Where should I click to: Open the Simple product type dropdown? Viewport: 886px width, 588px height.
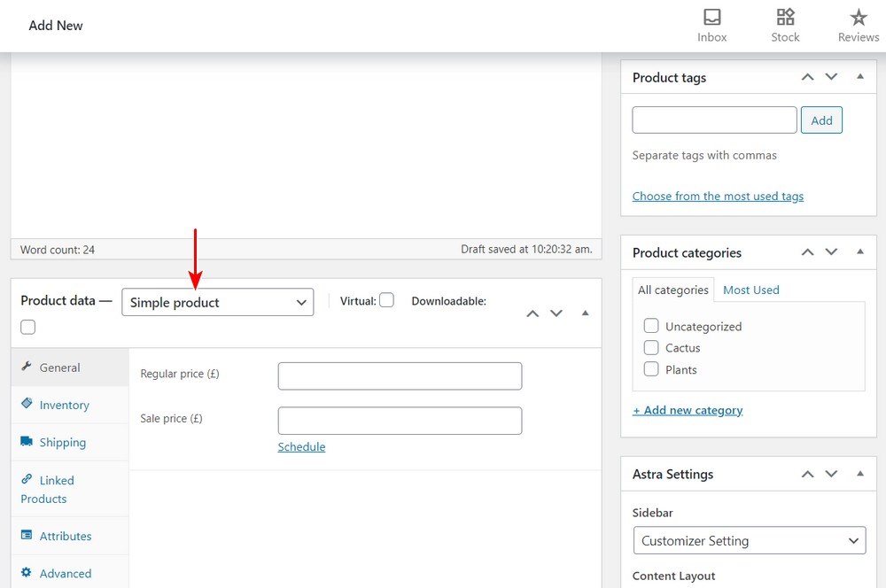pos(218,302)
